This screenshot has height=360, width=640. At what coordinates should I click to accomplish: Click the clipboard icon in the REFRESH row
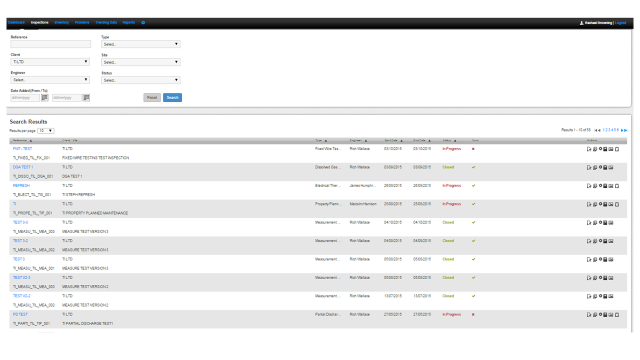coord(617,186)
